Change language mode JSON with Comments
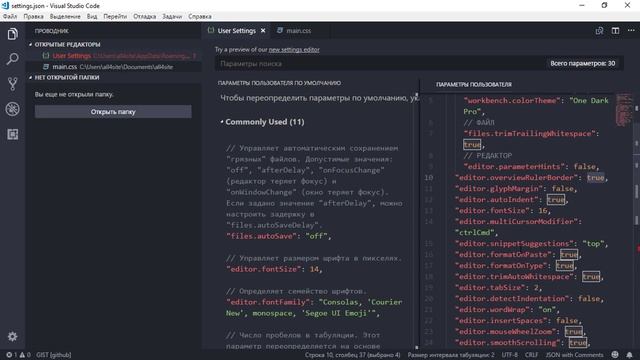 click(x=574, y=355)
